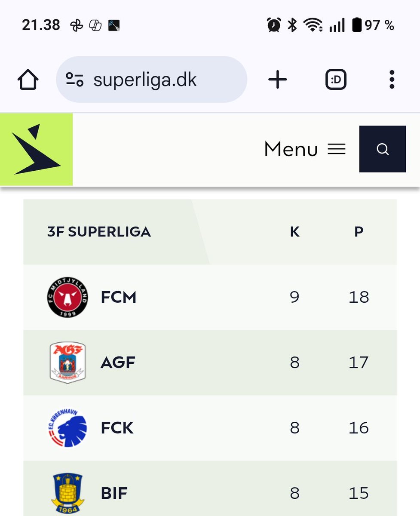Viewport: 420px width, 516px height.
Task: Click the P points column header
Action: [359, 232]
